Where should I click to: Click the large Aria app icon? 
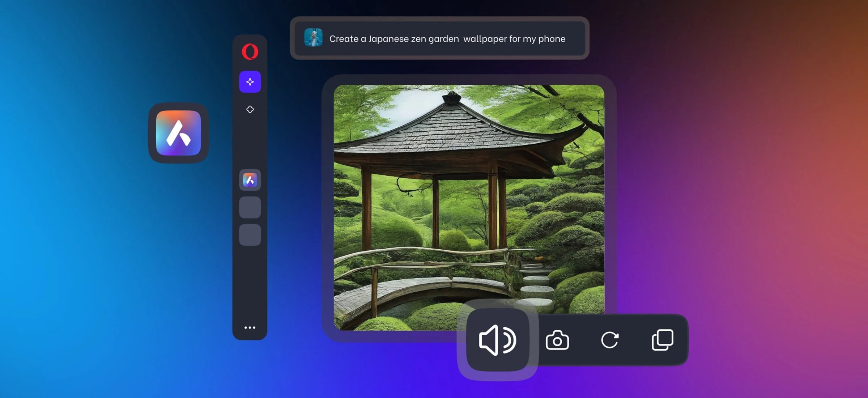pyautogui.click(x=178, y=133)
